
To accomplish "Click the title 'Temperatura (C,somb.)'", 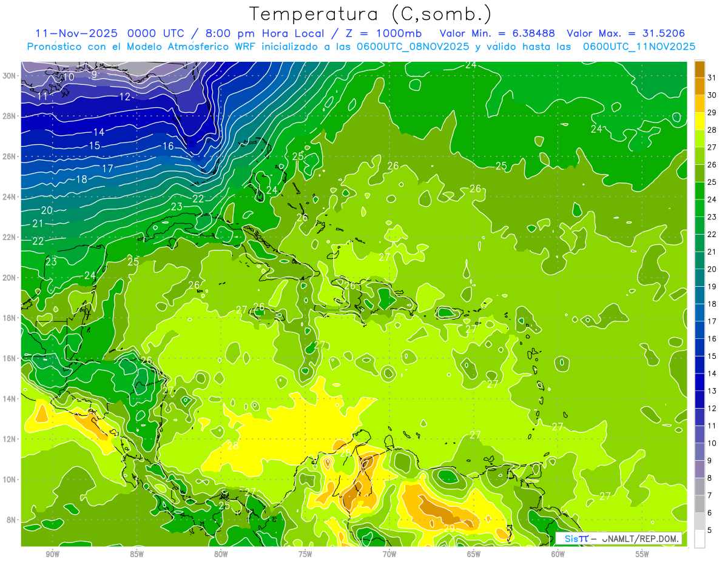I will tap(371, 13).
